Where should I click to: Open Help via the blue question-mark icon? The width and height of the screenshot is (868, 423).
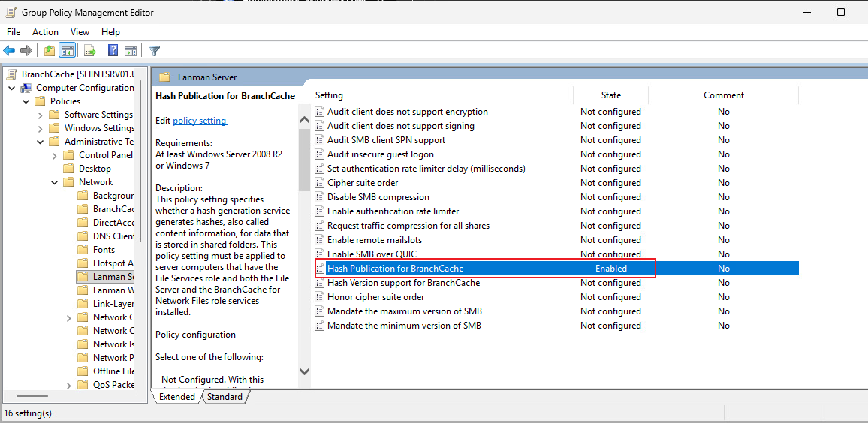113,51
